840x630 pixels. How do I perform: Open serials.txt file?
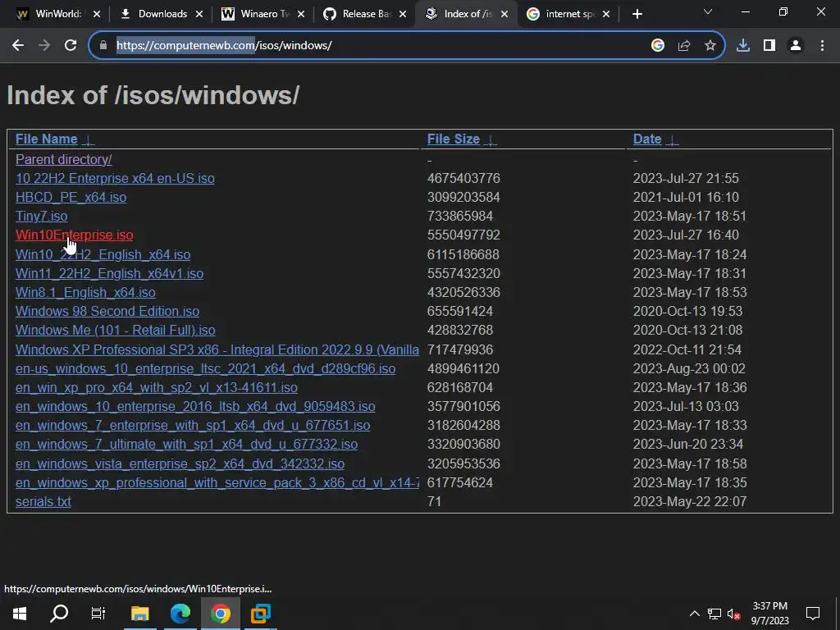[x=43, y=502]
